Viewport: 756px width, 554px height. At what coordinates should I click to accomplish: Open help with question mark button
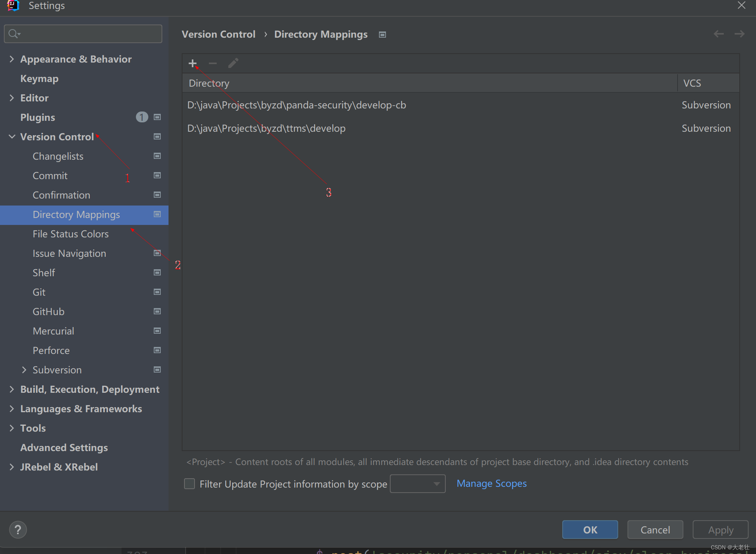coord(18,530)
